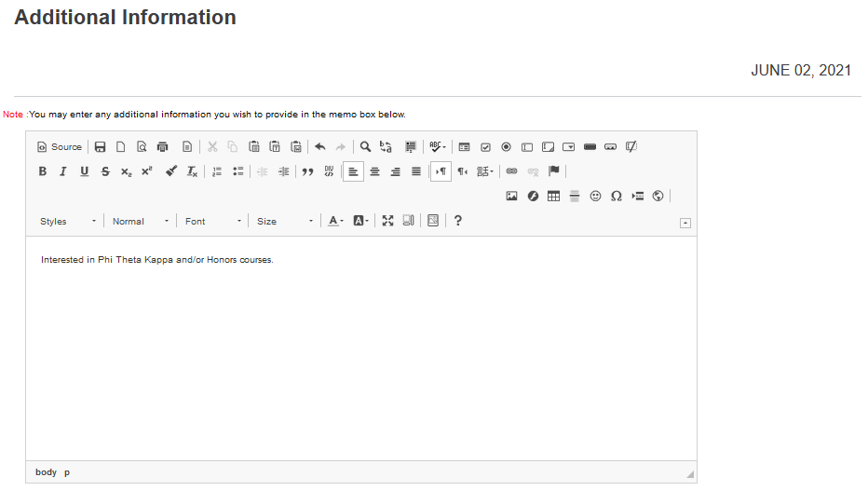Click the Print icon
This screenshot has height=491, width=868.
pyautogui.click(x=162, y=146)
